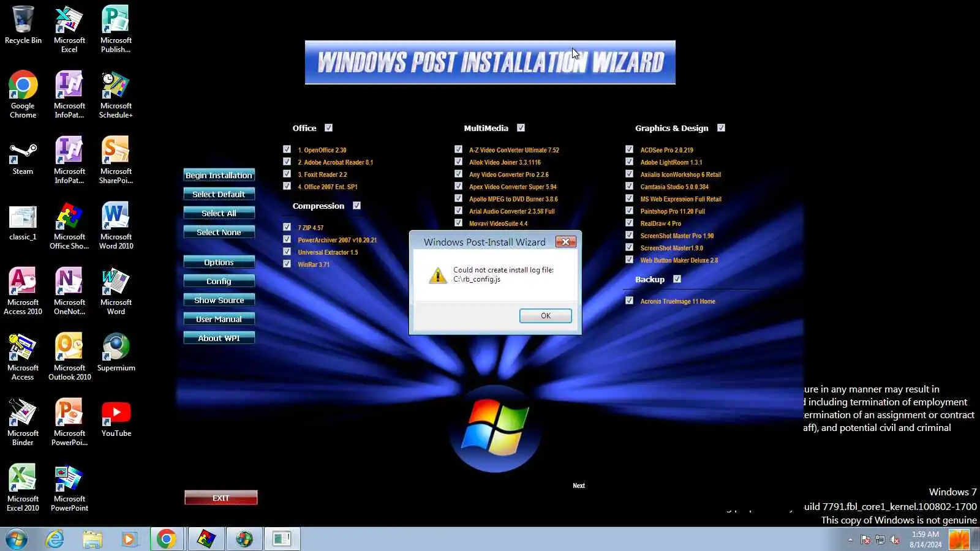Launch Internet Explorer from the taskbar
Viewport: 980px width, 551px height.
point(55,539)
